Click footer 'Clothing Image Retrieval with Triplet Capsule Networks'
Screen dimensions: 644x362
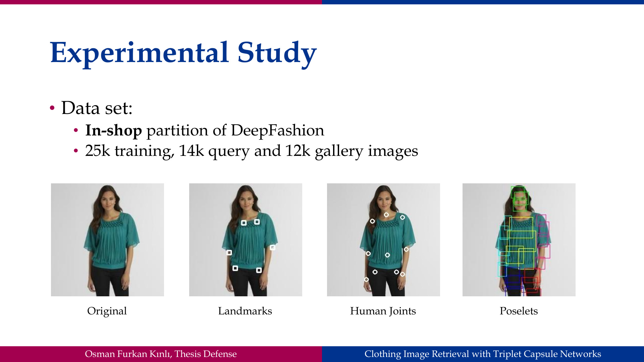click(x=483, y=354)
